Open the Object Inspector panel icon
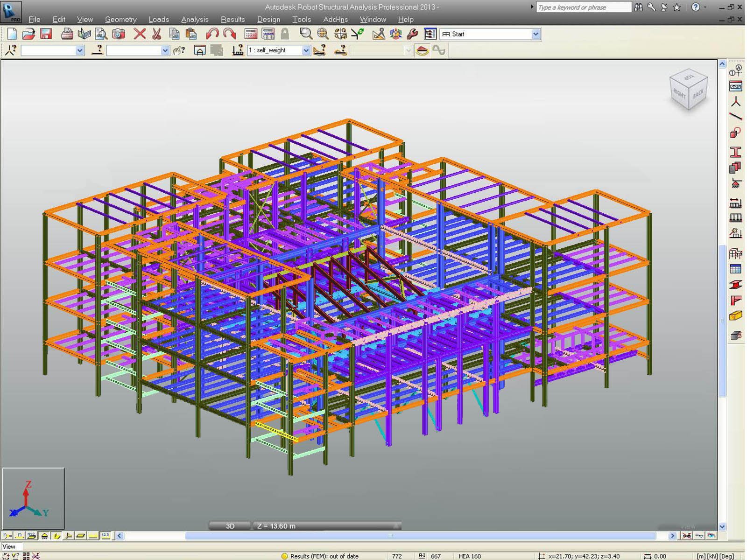Viewport: 747px width, 560px height. click(430, 34)
